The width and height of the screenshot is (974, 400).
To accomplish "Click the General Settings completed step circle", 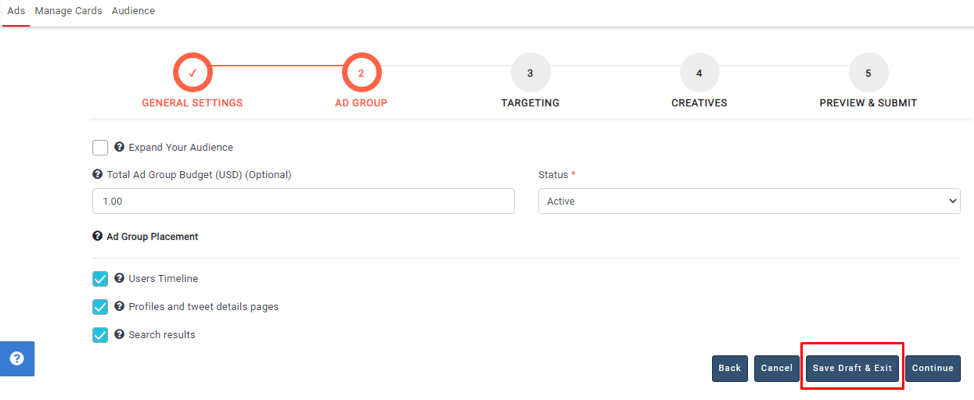I will [x=192, y=73].
